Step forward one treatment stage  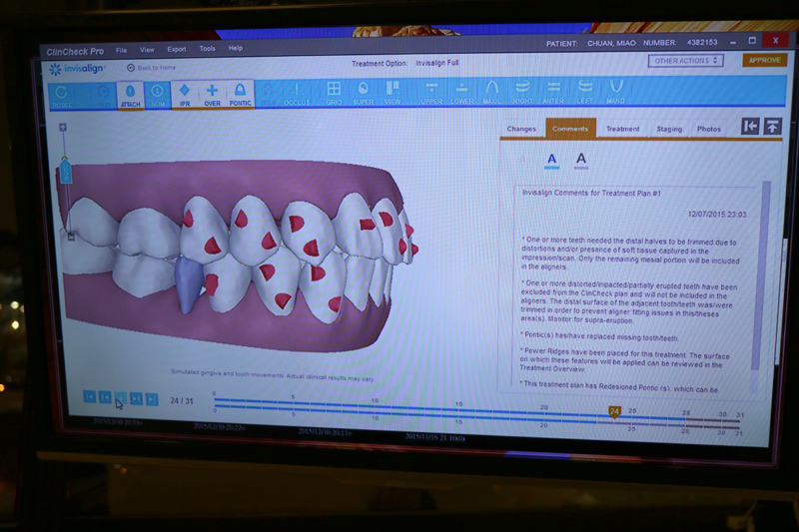point(136,398)
